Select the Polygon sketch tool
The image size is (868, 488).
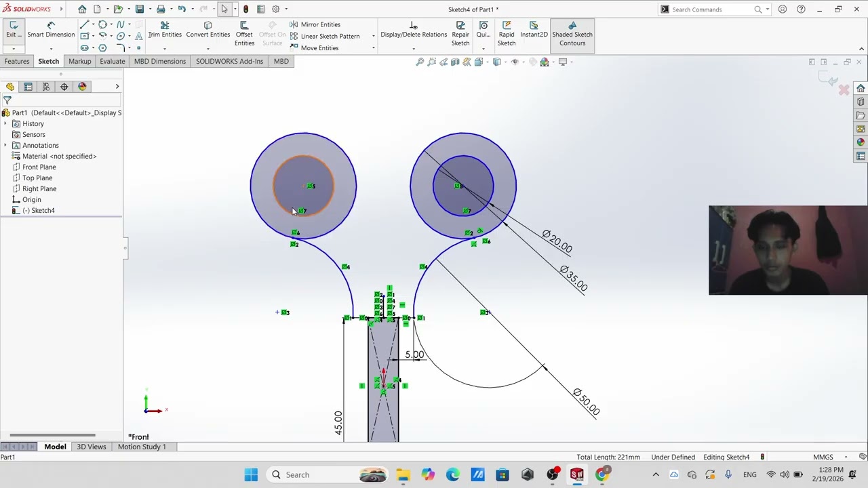click(x=102, y=48)
